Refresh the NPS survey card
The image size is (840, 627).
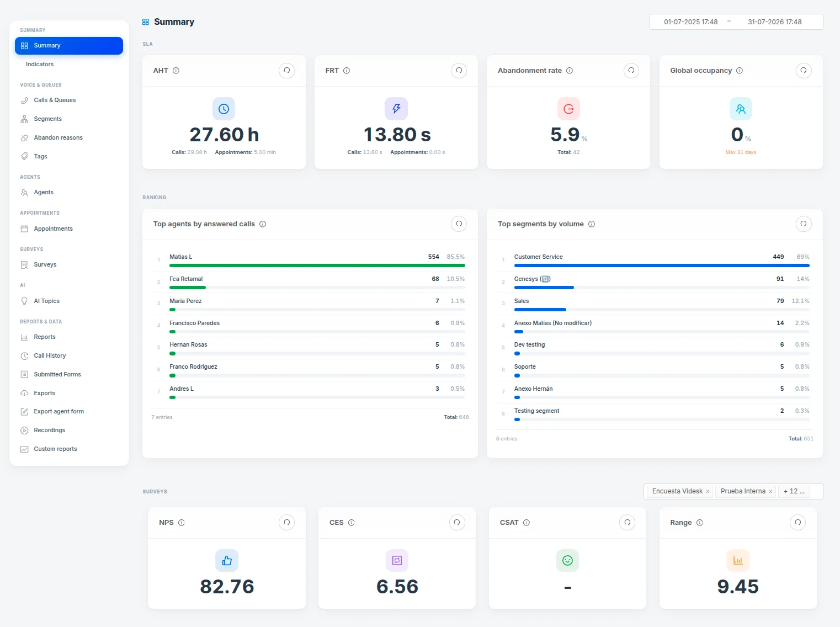coord(286,523)
